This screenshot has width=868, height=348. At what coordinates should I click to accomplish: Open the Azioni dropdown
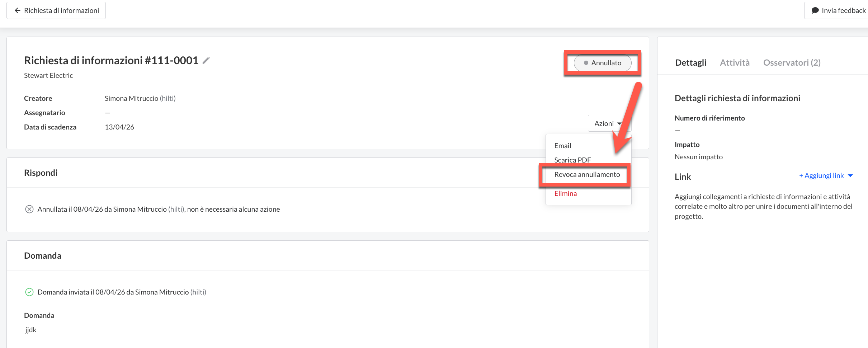pos(607,123)
